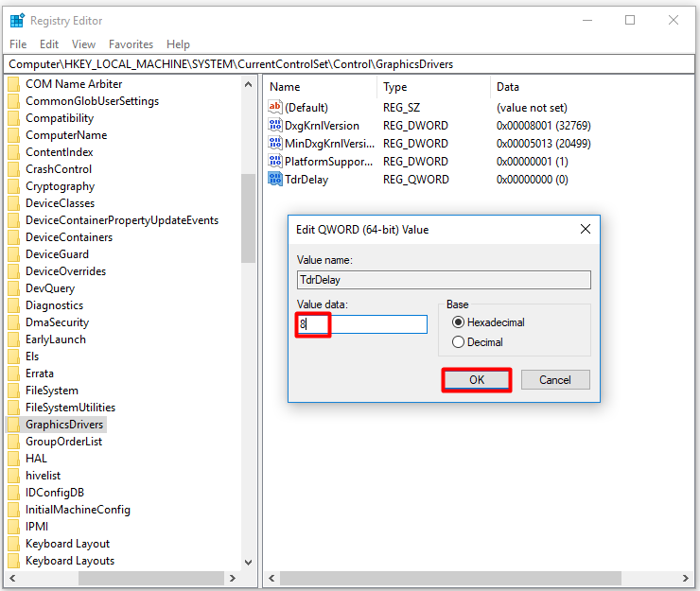Click the tree pane vertical scrollbar thumb
Screen dimensions: 700x591
pos(248,217)
